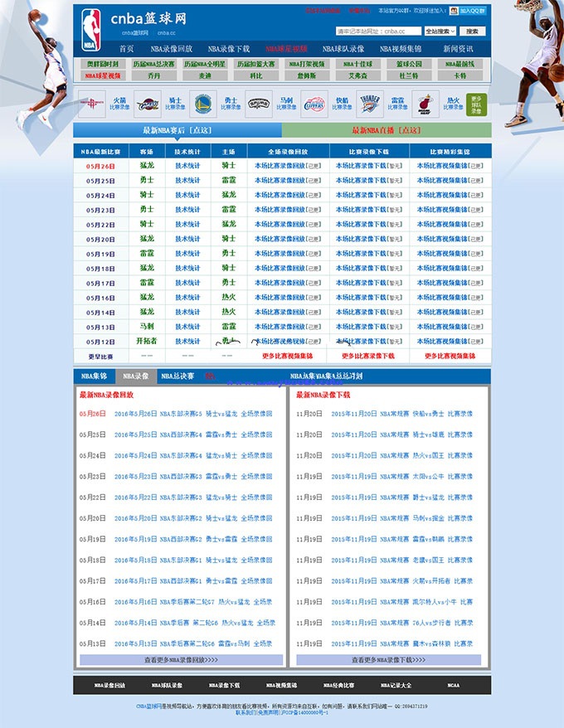This screenshot has height=728, width=564.
Task: Expand the 全站搜索 dropdown
Action: (440, 32)
